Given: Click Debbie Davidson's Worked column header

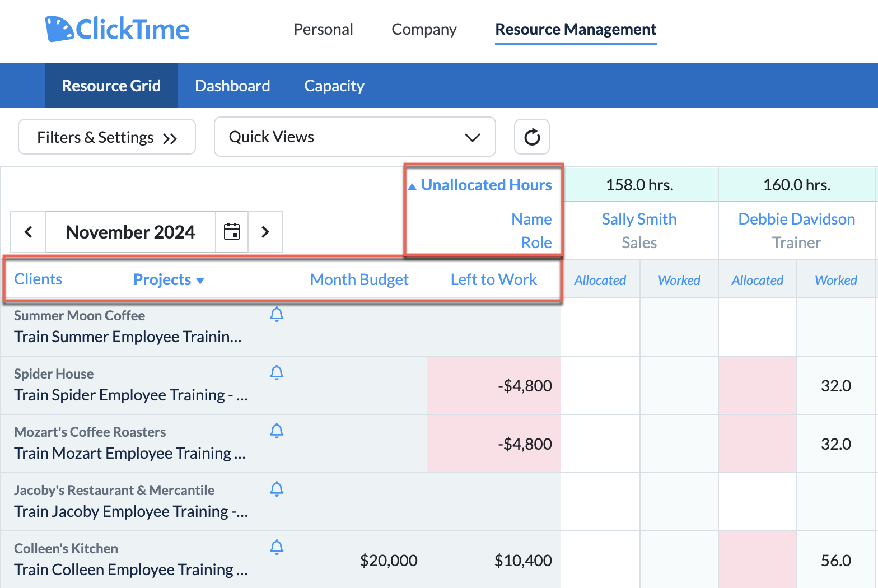Looking at the screenshot, I should point(836,280).
